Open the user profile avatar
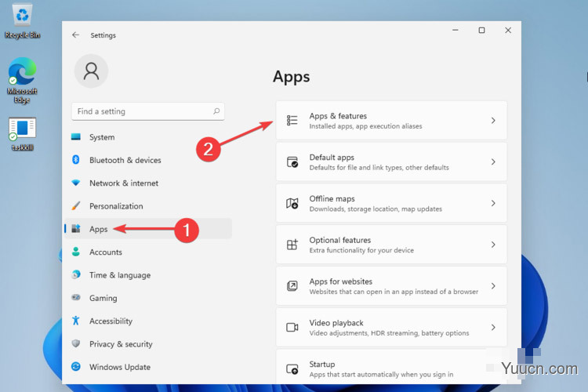The image size is (588, 392). coord(91,71)
